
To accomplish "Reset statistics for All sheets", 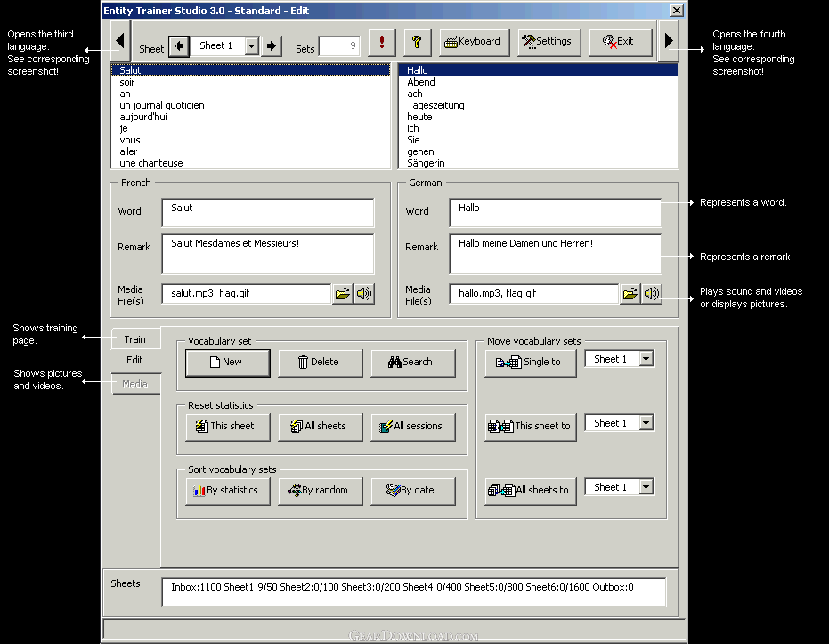I will [x=321, y=427].
